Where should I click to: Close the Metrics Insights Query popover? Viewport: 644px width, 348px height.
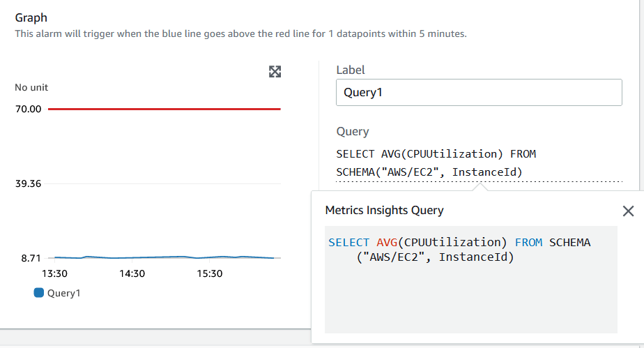click(x=628, y=211)
